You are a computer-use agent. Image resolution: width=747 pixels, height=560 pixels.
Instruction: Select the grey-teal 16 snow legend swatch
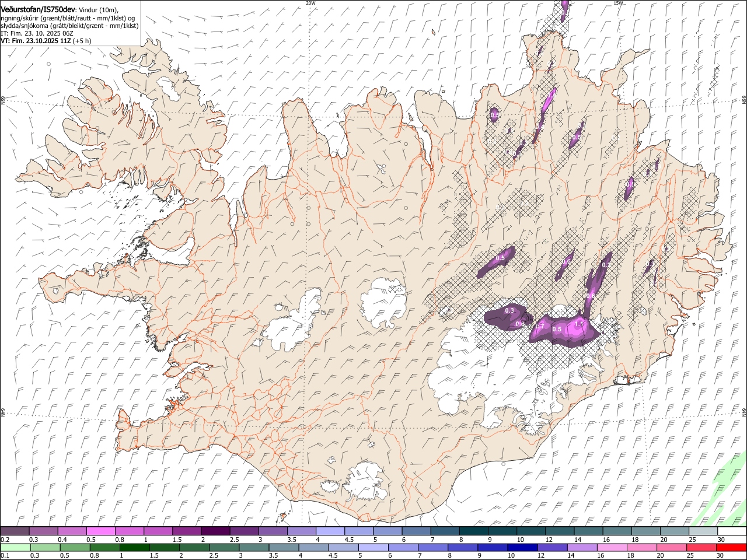point(617,531)
